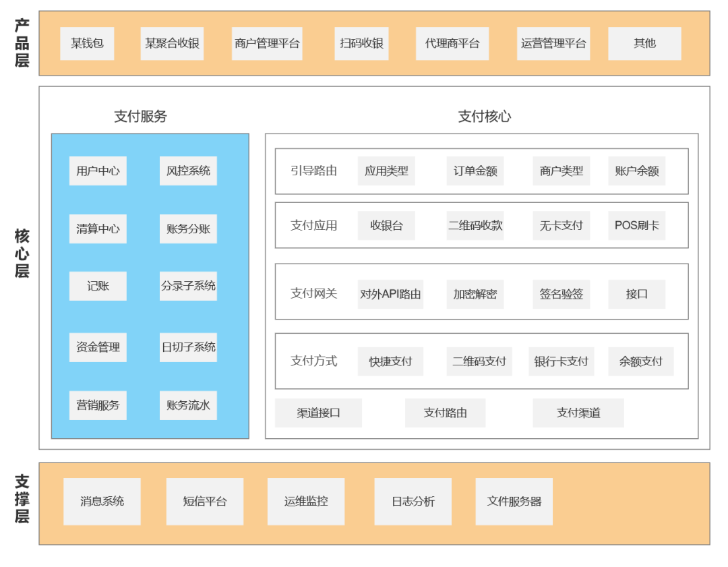Choose the 余额支付 box
Image resolution: width=728 pixels, height=567 pixels.
pyautogui.click(x=640, y=362)
